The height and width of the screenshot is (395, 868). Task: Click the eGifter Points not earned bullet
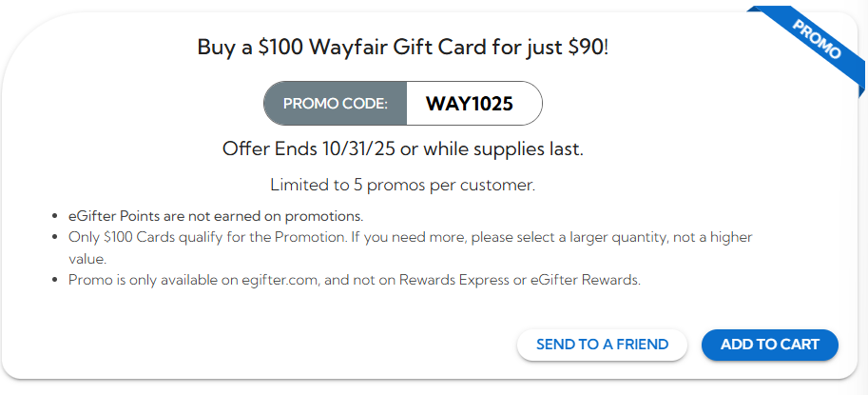tap(216, 216)
